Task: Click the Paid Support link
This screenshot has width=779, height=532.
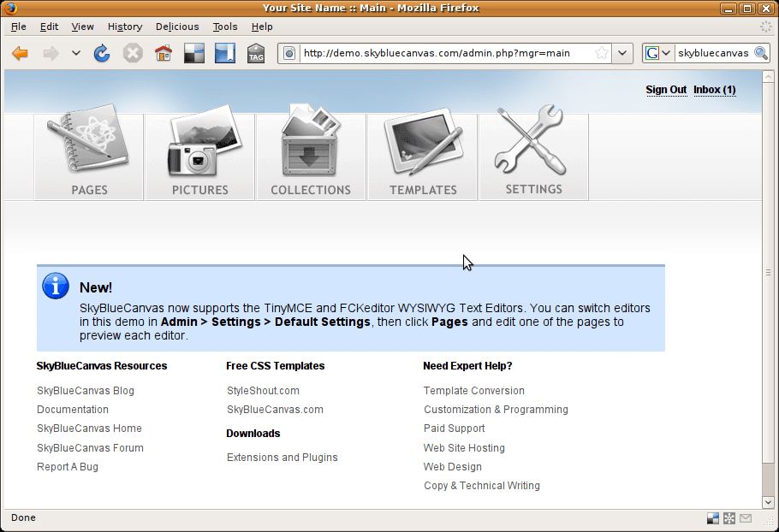Action: tap(454, 429)
